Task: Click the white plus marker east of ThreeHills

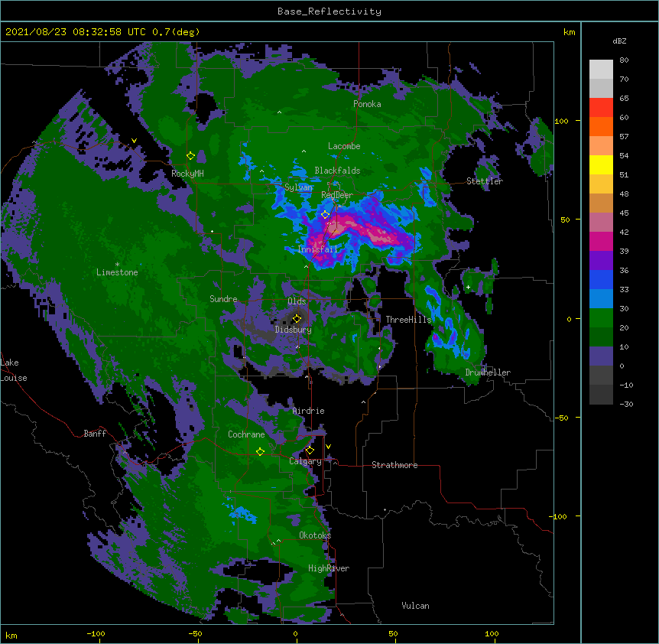Action: pos(468,287)
